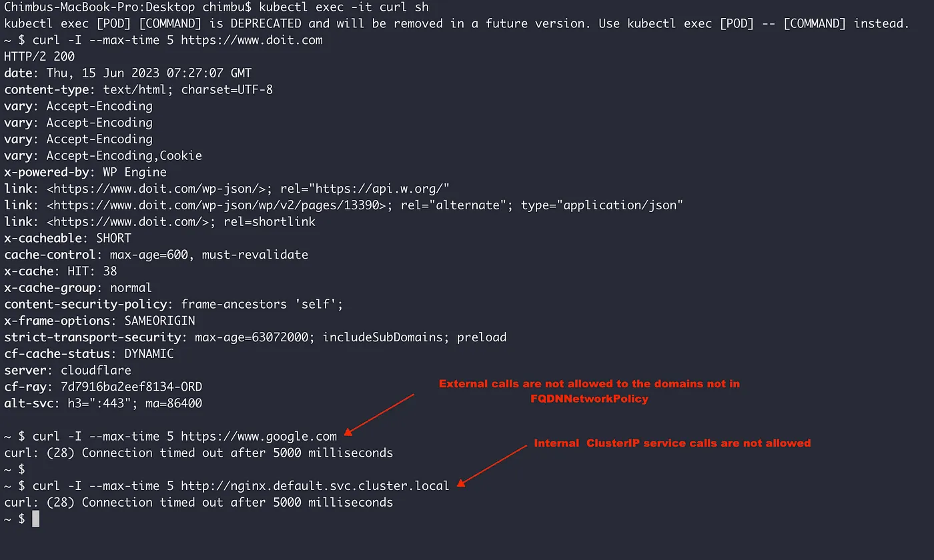The height and width of the screenshot is (560, 934).
Task: Click the 'x-powered-by: WP Engine' header
Action: 85,172
